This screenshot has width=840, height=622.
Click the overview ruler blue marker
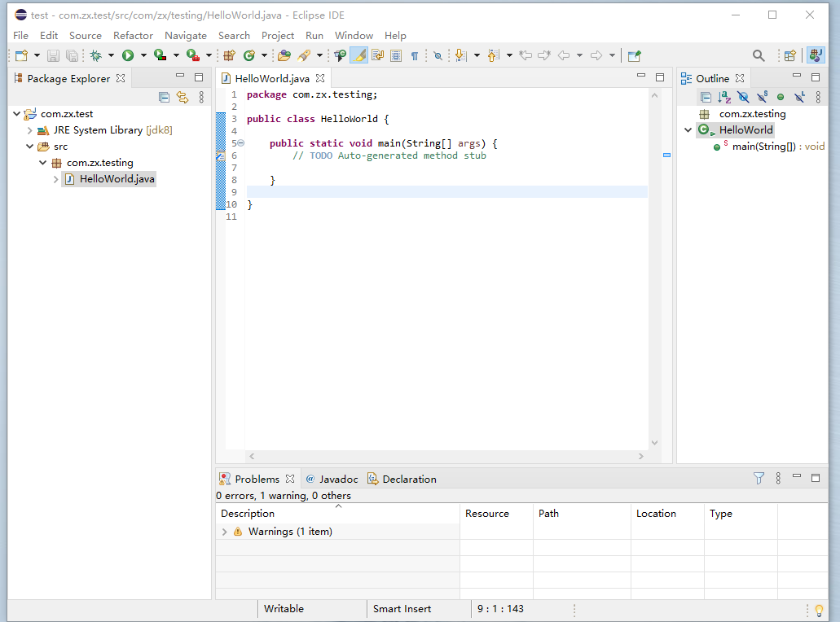[x=667, y=155]
